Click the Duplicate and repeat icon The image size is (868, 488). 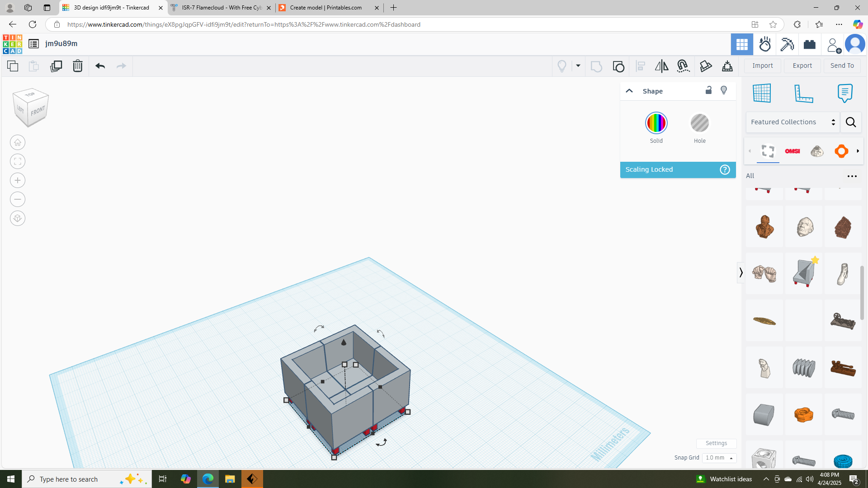click(x=56, y=66)
